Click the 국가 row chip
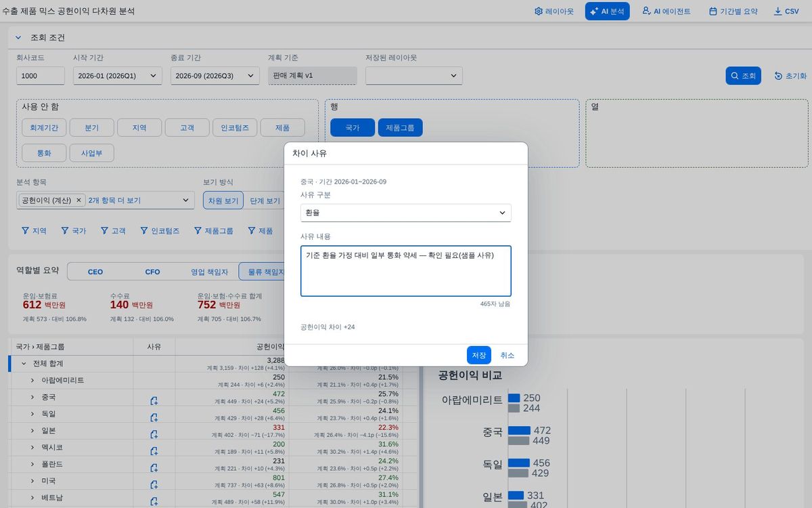 point(353,127)
